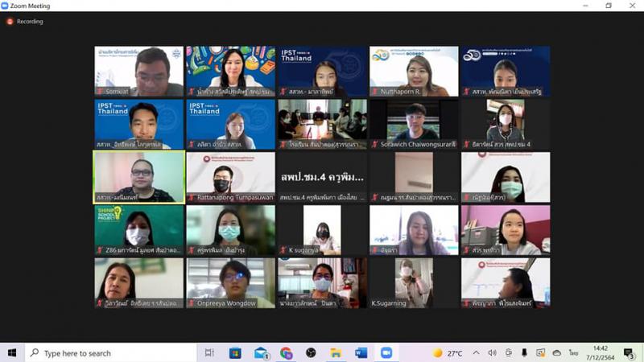Viewport: 644px width, 362px height.
Task: Click the Zoom icon on the taskbar
Action: 386,353
